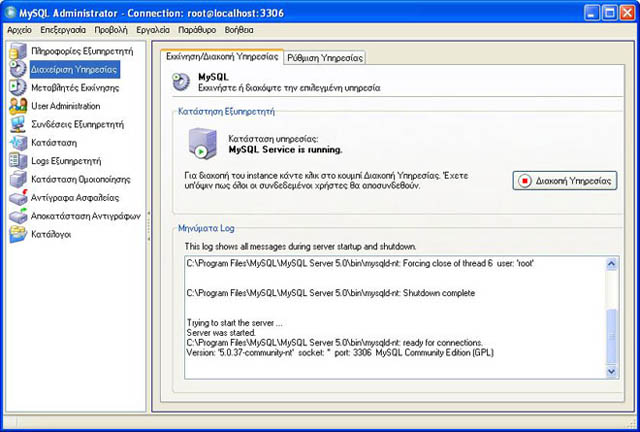Open the Κατάσταση health pulse icon
The width and height of the screenshot is (640, 432).
(18, 143)
